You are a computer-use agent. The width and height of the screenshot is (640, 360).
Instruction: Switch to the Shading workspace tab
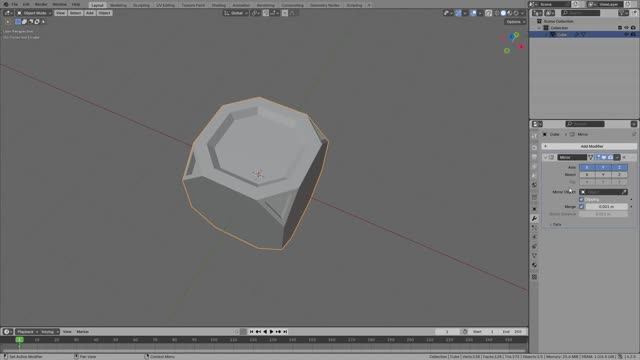pos(218,5)
